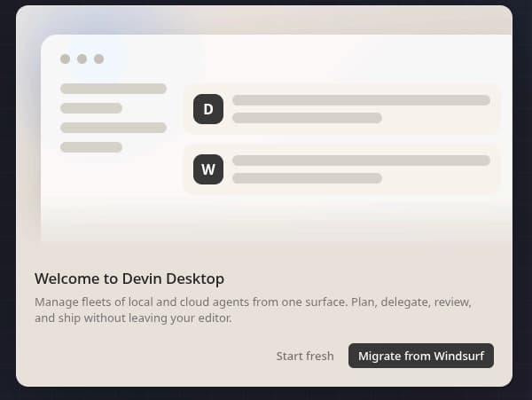The image size is (532, 400).
Task: Click the third window dot in mockup
Action: pyautogui.click(x=98, y=59)
